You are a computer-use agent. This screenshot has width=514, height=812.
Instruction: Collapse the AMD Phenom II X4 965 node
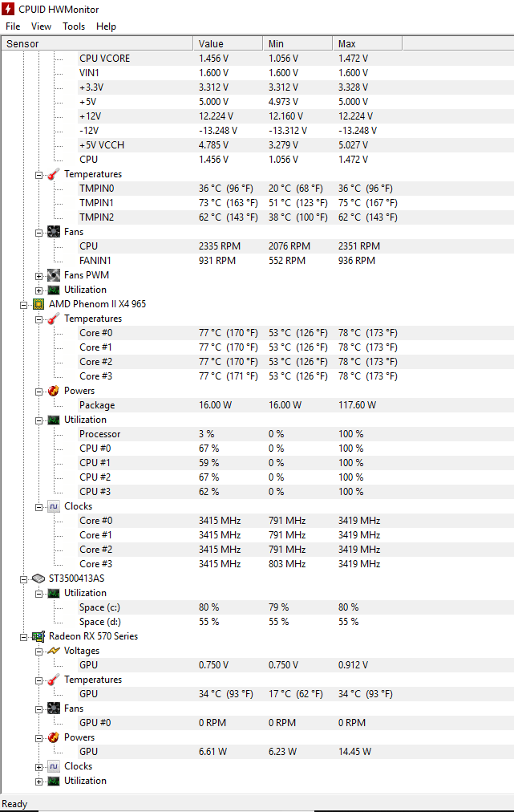coord(23,304)
